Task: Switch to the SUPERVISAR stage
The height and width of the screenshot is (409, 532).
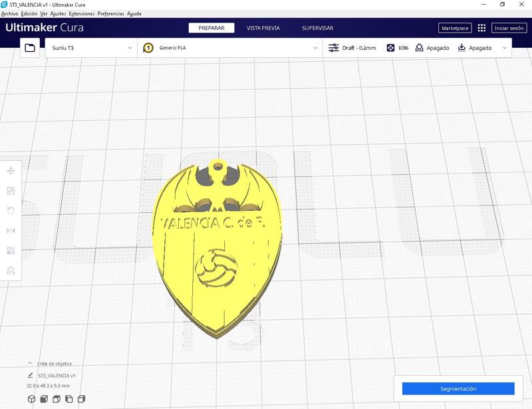Action: click(x=318, y=28)
